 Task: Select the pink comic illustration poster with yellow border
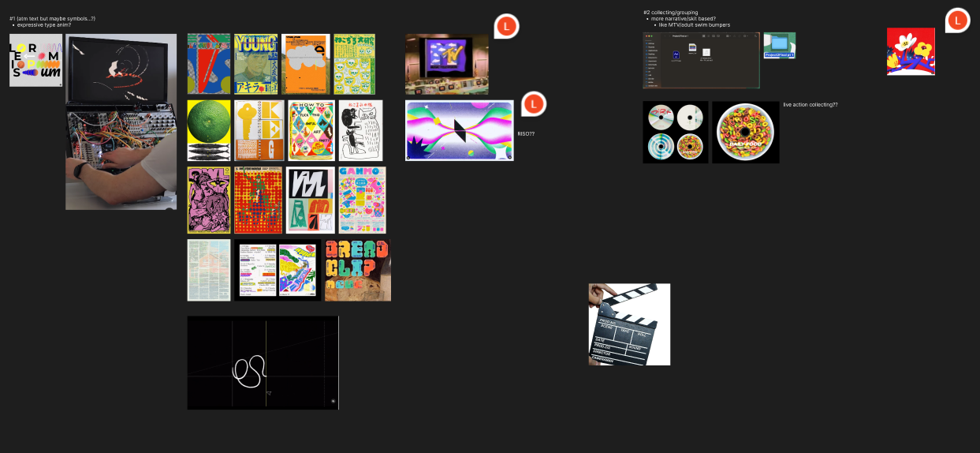point(209,200)
